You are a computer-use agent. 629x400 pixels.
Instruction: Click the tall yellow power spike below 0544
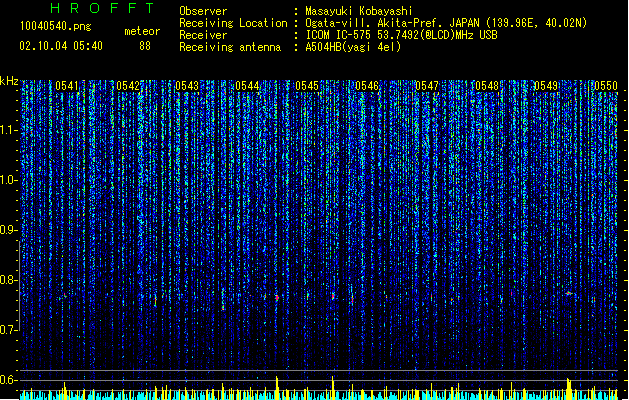[x=277, y=387]
